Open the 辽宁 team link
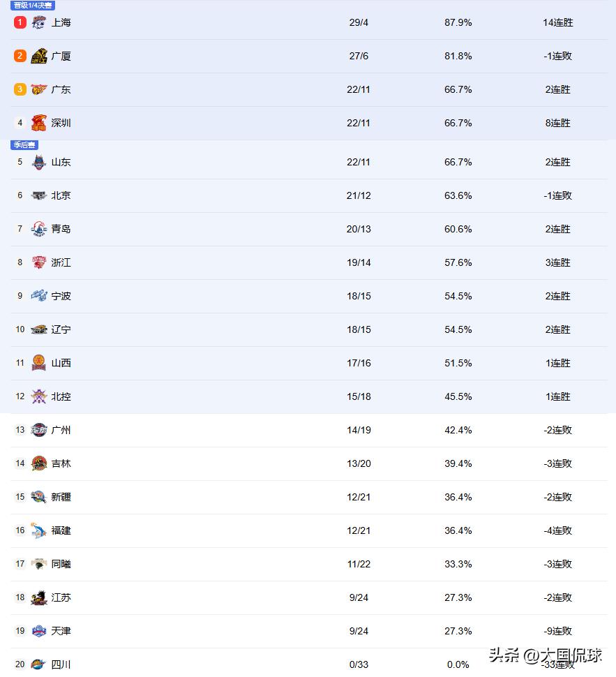Viewport: 616px width, 677px height. [61, 329]
